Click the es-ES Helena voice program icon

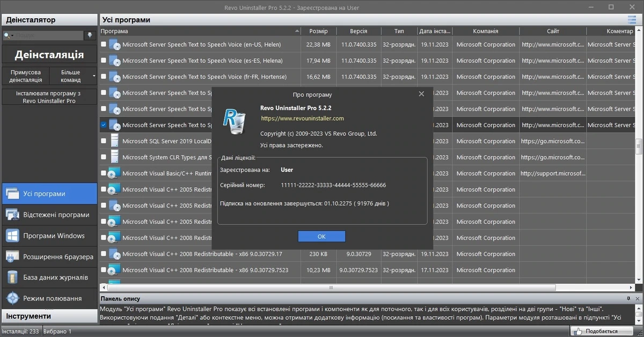(114, 61)
